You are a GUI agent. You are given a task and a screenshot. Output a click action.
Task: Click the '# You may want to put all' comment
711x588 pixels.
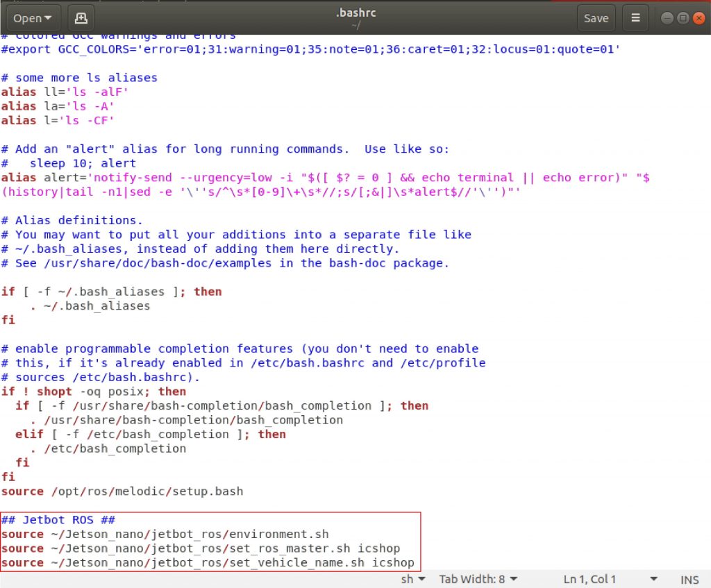[236, 235]
